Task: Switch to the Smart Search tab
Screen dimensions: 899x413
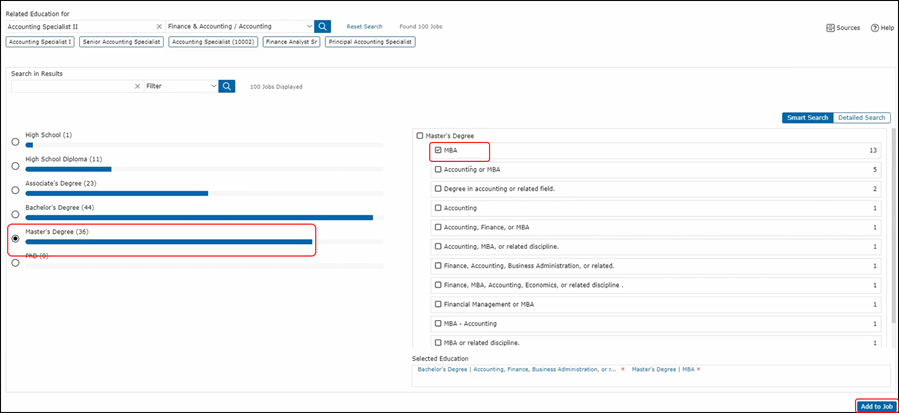Action: (807, 118)
